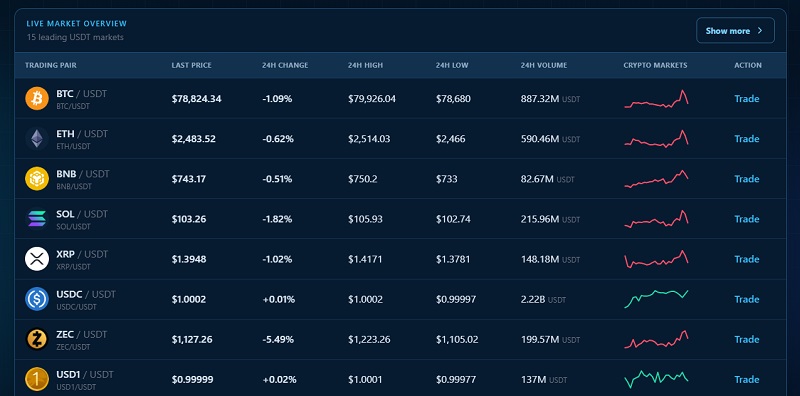This screenshot has width=800, height=396.
Task: Click the Ethereum ETH coin icon
Action: click(x=37, y=139)
